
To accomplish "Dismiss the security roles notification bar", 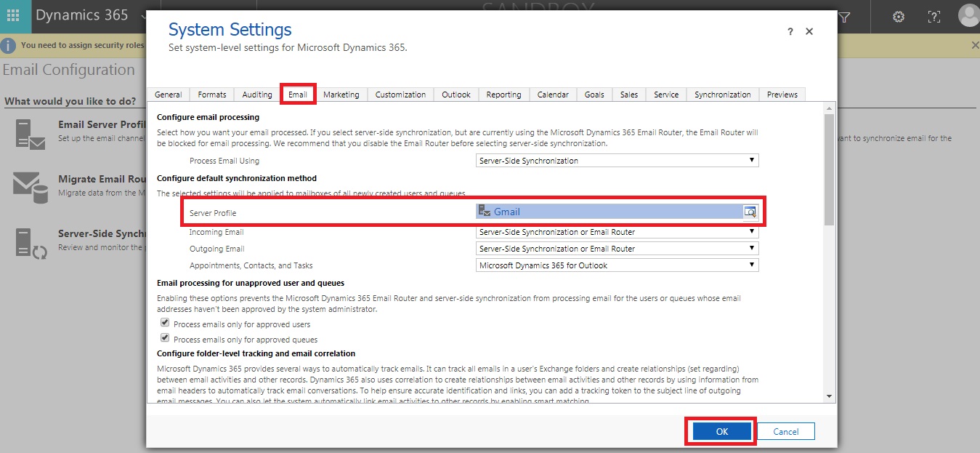I will (x=974, y=45).
